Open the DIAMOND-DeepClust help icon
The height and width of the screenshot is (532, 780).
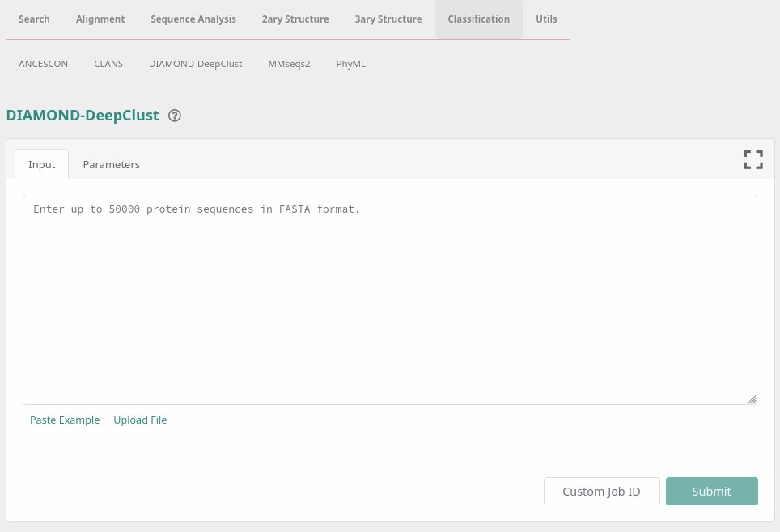tap(175, 116)
